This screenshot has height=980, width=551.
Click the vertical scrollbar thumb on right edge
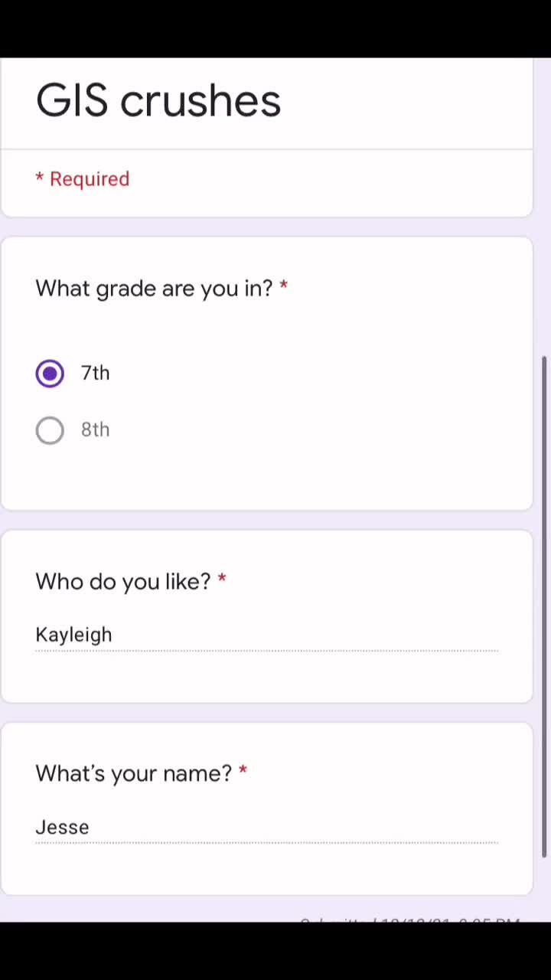click(x=545, y=606)
